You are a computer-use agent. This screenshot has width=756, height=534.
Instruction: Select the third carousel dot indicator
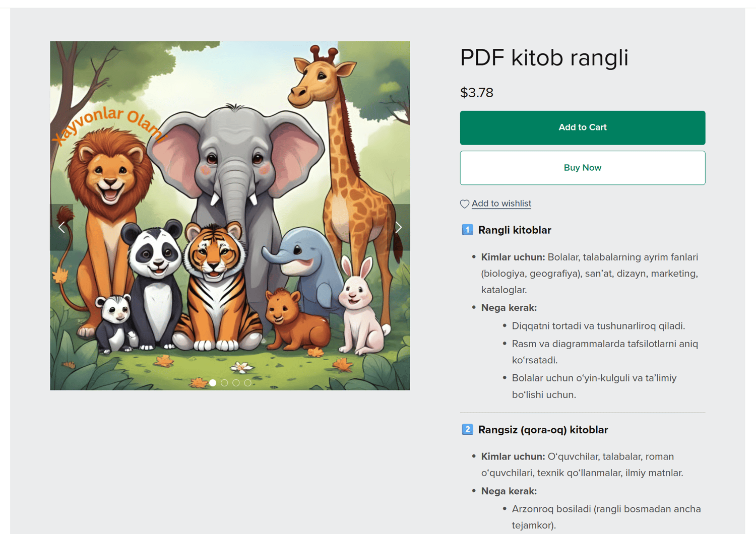tap(236, 383)
